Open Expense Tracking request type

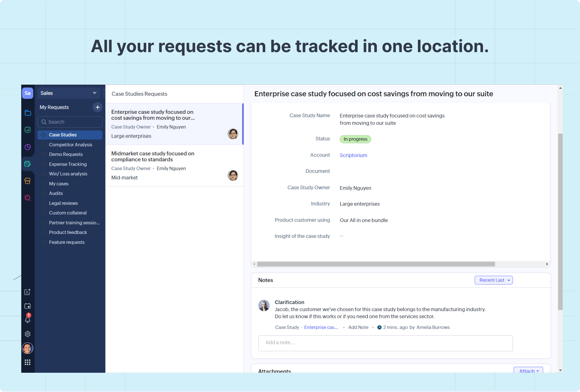pyautogui.click(x=68, y=164)
